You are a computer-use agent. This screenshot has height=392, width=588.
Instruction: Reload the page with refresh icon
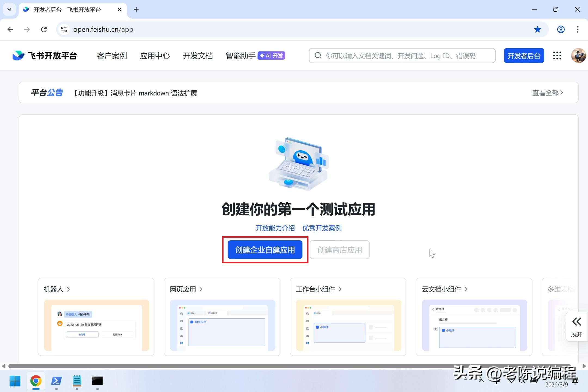pyautogui.click(x=44, y=29)
